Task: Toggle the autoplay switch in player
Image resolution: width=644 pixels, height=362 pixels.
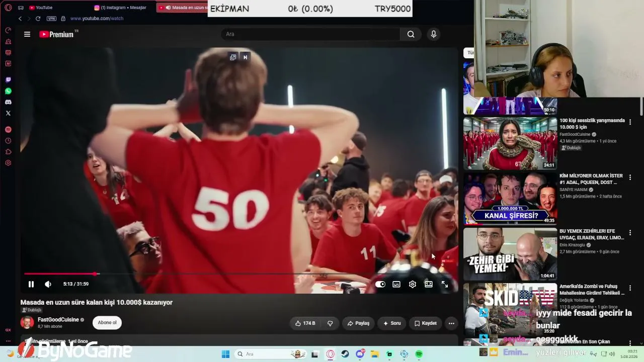Action: pyautogui.click(x=380, y=284)
